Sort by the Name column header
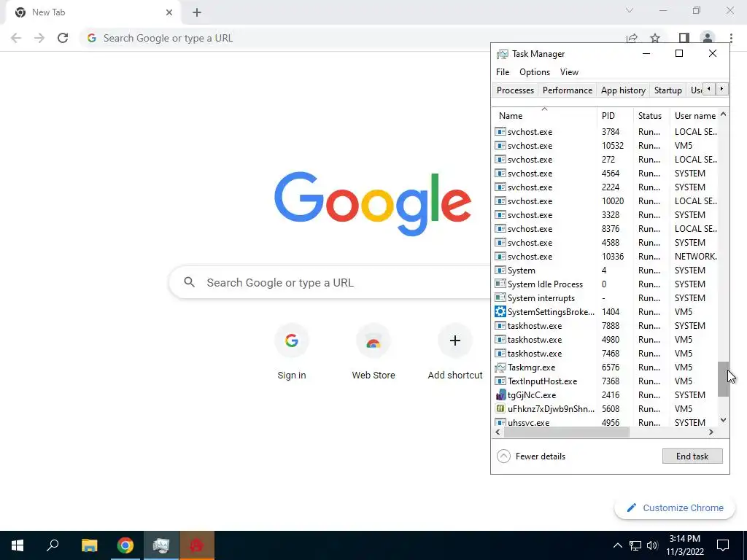Screen dimensions: 747x560 tap(544, 116)
